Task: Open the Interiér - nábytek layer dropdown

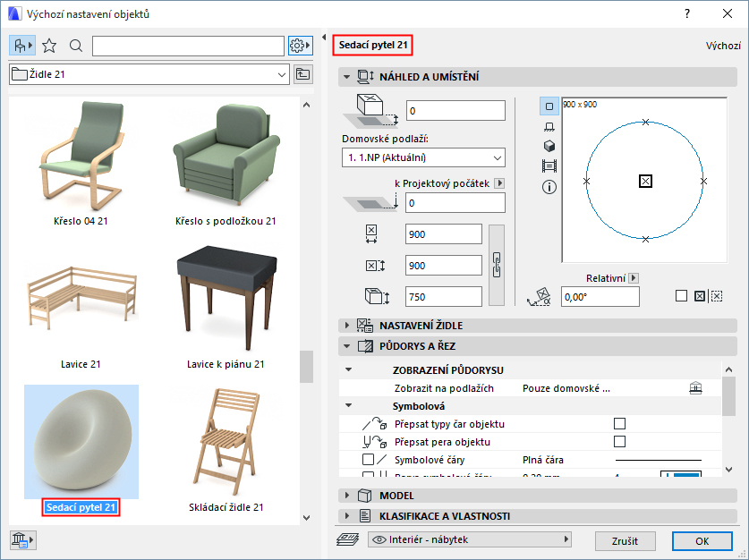Action: pyautogui.click(x=470, y=540)
